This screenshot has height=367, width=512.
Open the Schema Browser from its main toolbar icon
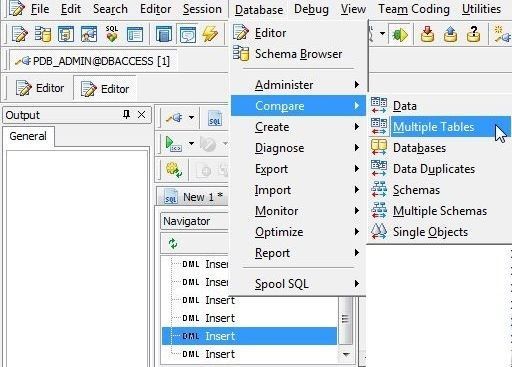[x=43, y=34]
